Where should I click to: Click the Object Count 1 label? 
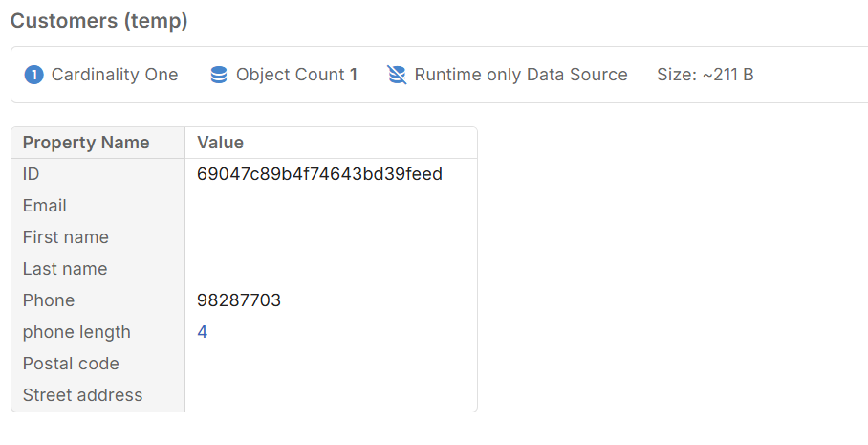(x=296, y=75)
